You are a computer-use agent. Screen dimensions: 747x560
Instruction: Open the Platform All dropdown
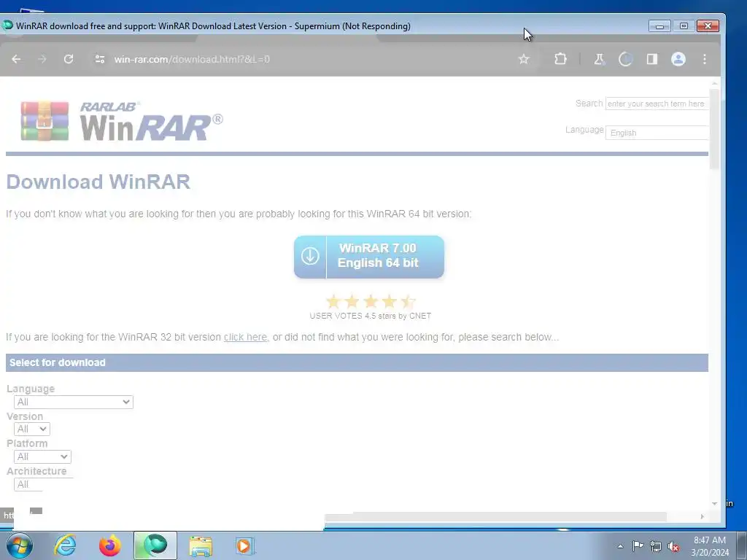[x=42, y=456]
